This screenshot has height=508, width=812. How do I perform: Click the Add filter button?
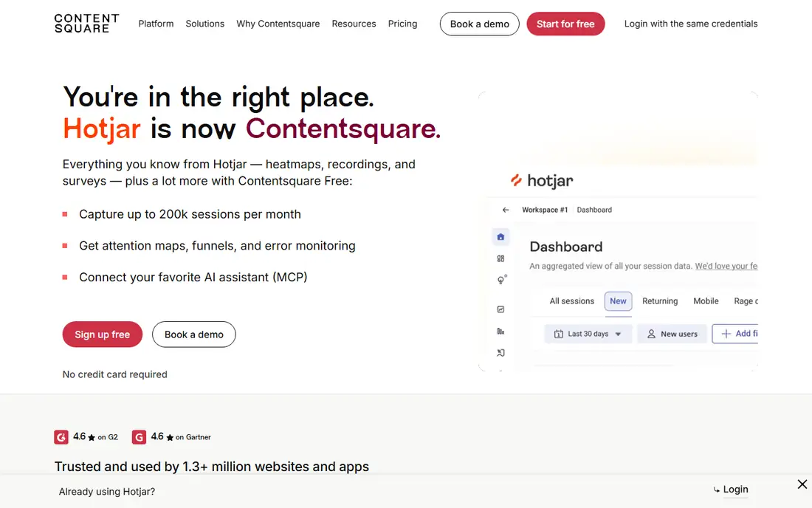pos(735,334)
